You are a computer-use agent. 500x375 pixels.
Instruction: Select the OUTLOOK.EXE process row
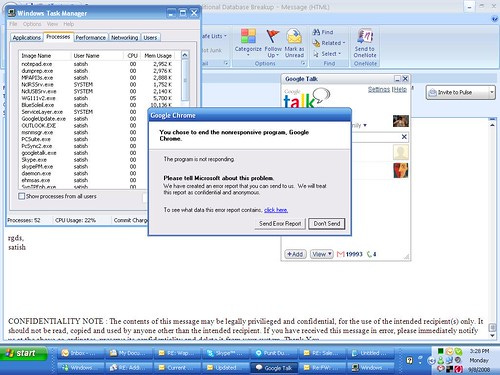point(83,126)
